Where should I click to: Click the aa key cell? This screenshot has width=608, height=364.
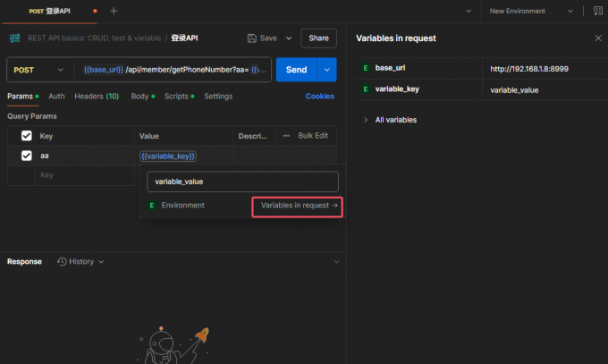click(85, 156)
